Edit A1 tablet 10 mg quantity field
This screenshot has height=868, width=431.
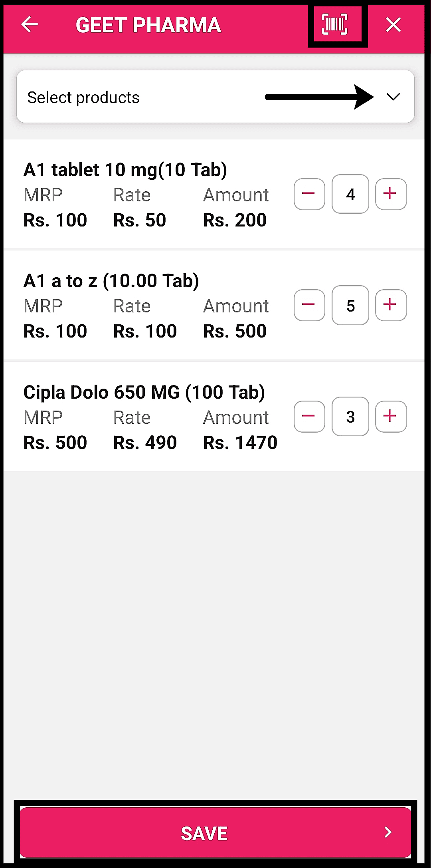tap(350, 194)
